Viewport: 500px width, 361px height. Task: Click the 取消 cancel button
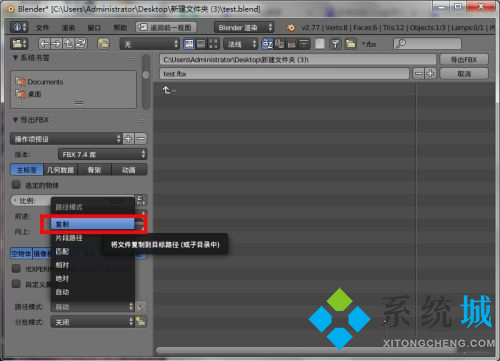click(464, 74)
